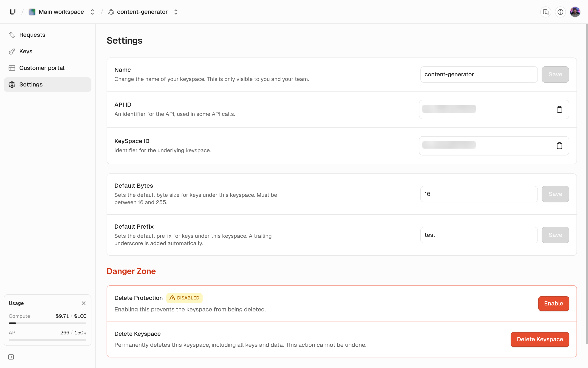Click the content-generator API nodes icon
The height and width of the screenshot is (368, 588).
click(x=111, y=12)
